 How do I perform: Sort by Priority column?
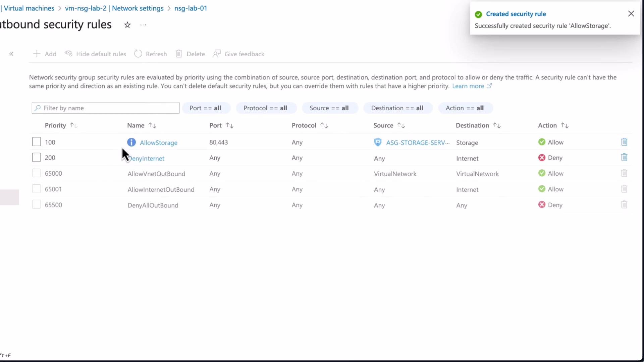point(61,125)
